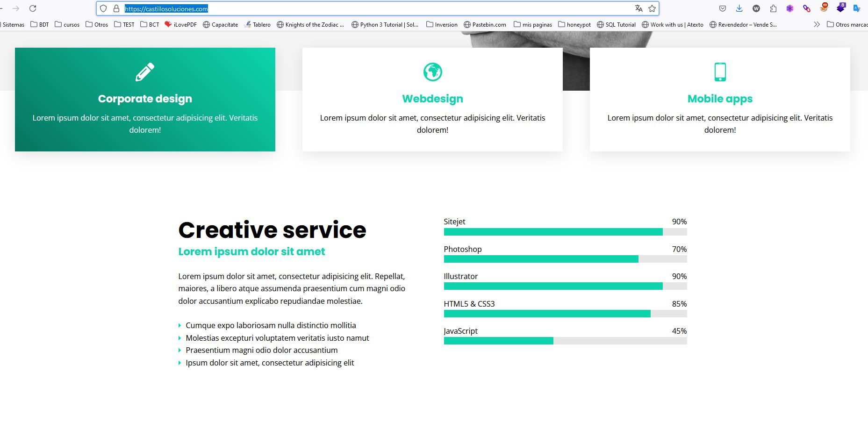
Task: Expand the TEST bookmarks folder
Action: (x=124, y=24)
